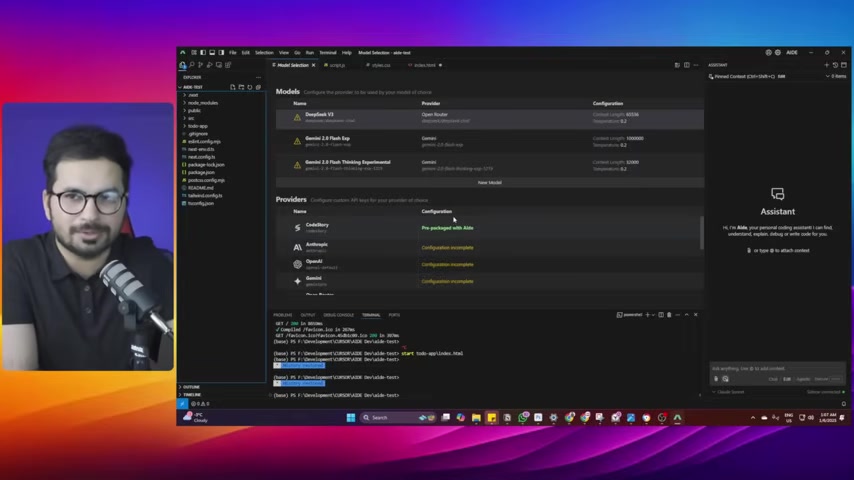Split the terminal panel
This screenshot has width=854, height=480.
[661, 315]
